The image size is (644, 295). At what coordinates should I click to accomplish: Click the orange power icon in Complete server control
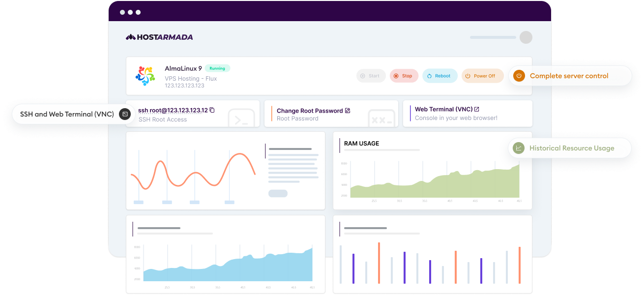[x=519, y=76]
